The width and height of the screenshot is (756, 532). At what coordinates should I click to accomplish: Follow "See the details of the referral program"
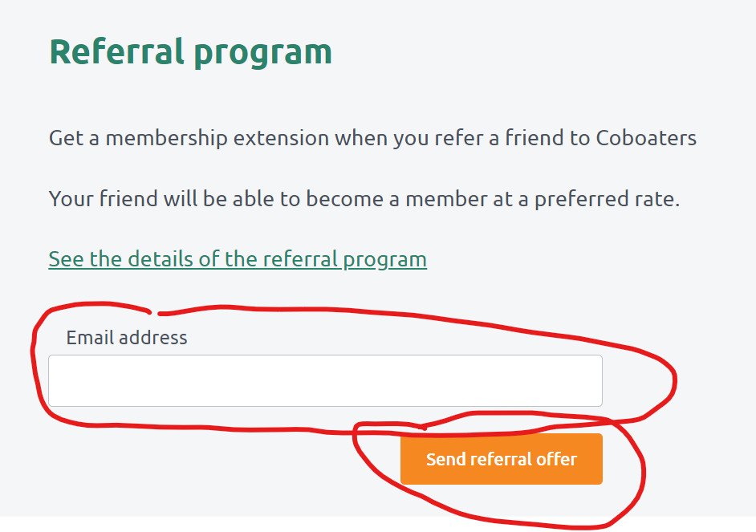tap(238, 259)
